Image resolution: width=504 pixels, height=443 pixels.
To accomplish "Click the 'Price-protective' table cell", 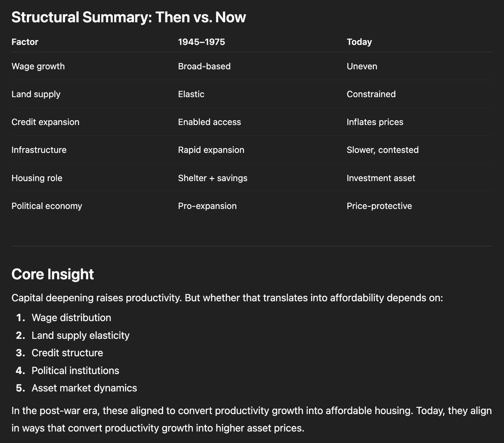I will (x=379, y=206).
